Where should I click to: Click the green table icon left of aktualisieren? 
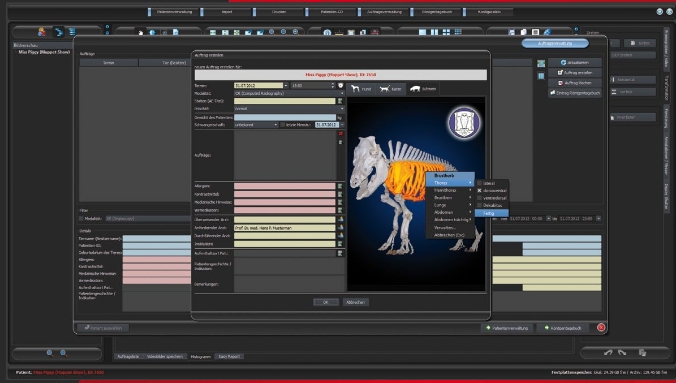tap(541, 63)
